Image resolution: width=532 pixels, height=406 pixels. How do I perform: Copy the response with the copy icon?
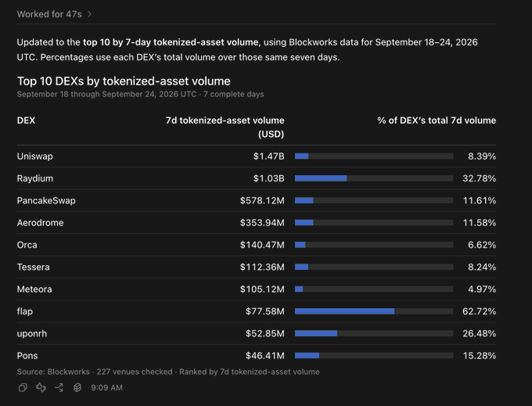23,387
